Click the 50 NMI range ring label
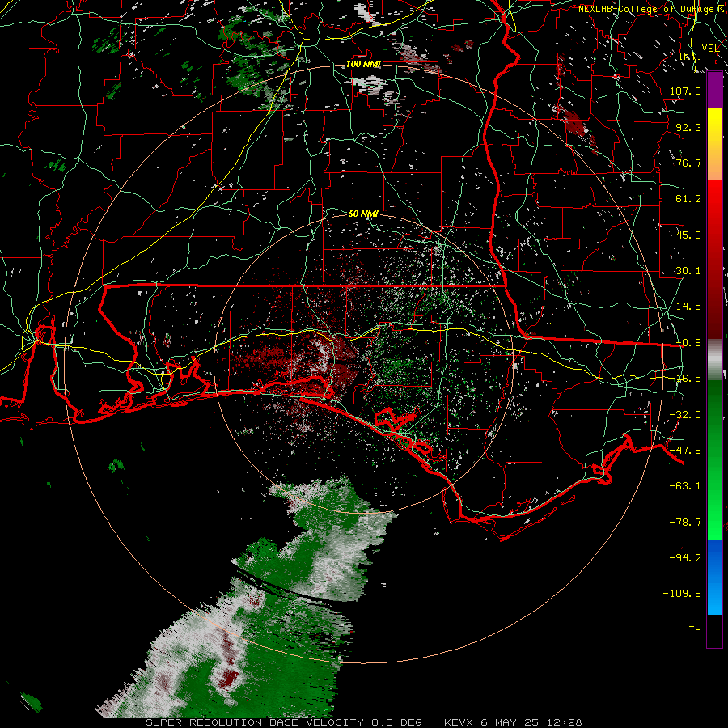 (363, 214)
